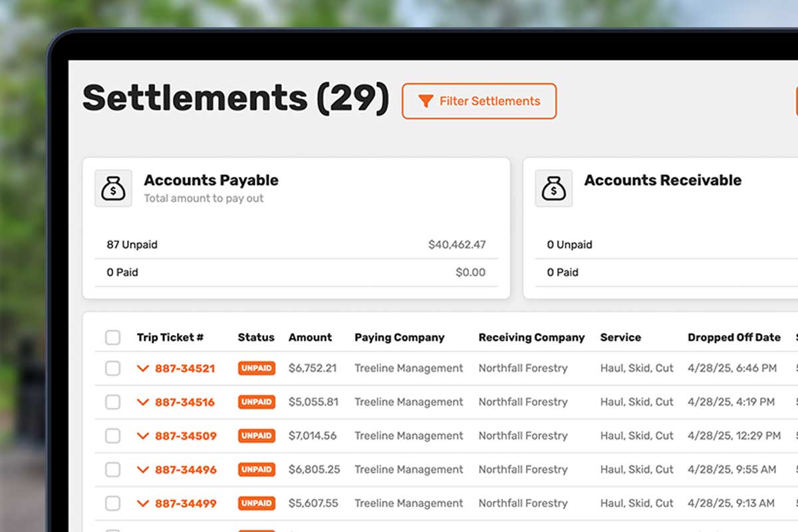Sort by Receiving Company column header
The image size is (798, 532).
tap(532, 337)
